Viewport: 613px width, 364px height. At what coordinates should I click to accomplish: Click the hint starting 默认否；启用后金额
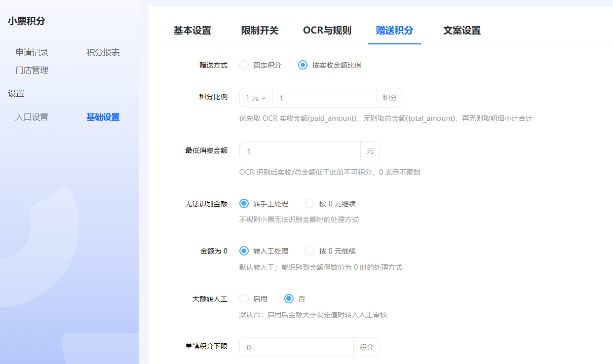point(313,315)
